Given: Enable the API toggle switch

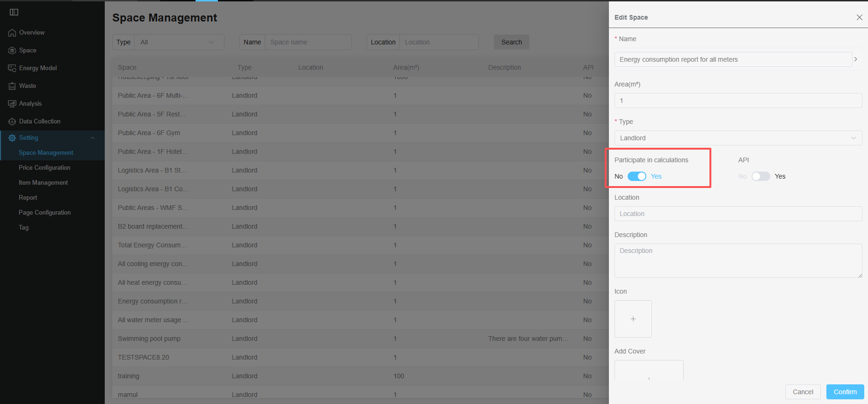Looking at the screenshot, I should click(760, 176).
